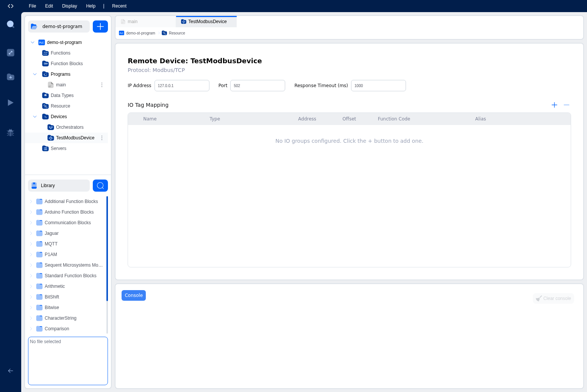Click the download folder sidebar icon
587x392 pixels.
(x=11, y=77)
